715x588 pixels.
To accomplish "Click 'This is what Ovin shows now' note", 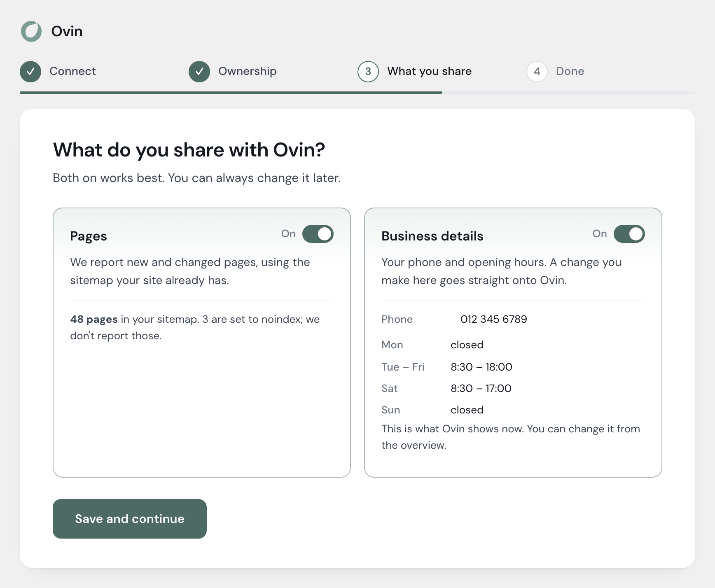I will 511,437.
